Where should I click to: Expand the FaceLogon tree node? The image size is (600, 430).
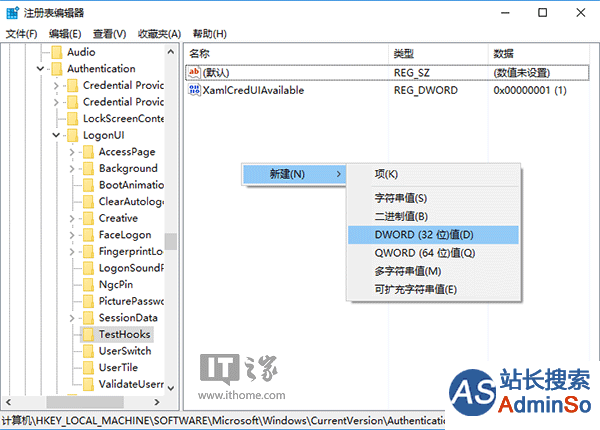point(72,235)
